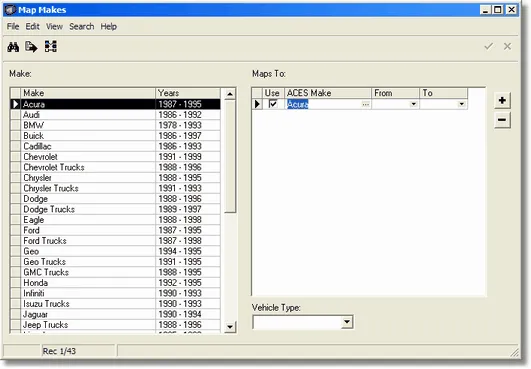Select the Dodge row

click(x=115, y=199)
